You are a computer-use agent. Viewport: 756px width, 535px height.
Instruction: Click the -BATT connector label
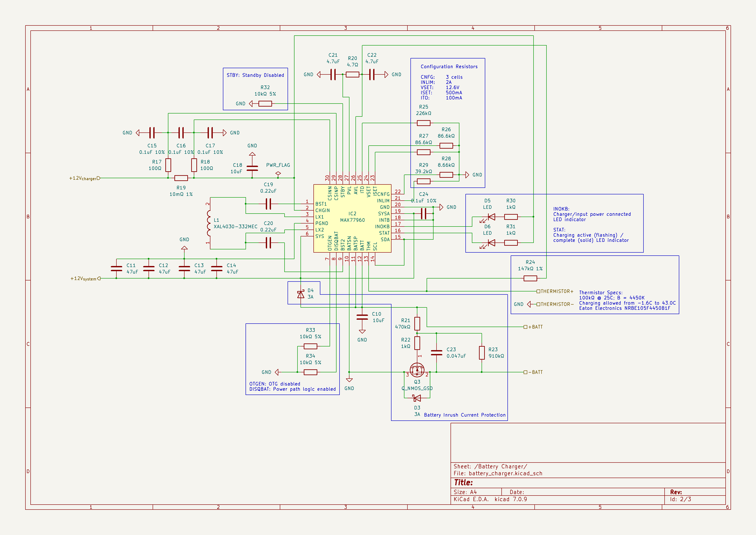click(533, 372)
